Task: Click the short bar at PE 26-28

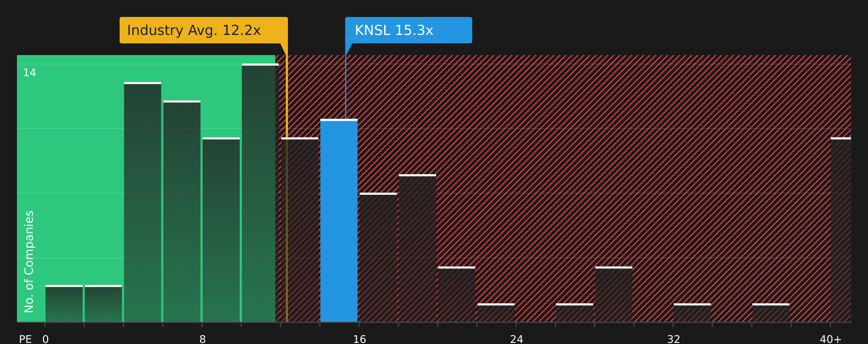Action: click(574, 313)
